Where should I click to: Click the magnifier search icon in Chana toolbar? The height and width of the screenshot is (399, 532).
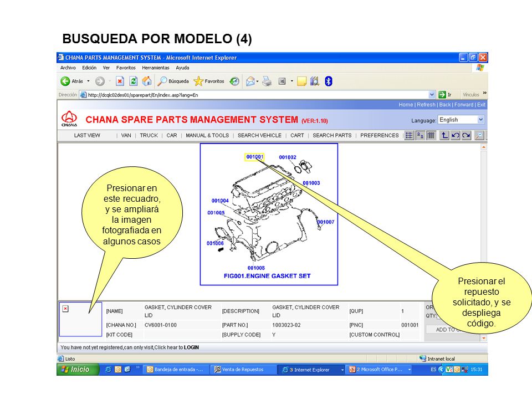479,135
